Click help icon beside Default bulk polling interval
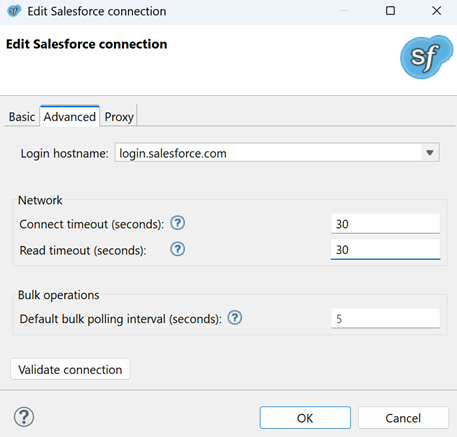The height and width of the screenshot is (437, 457). [235, 318]
